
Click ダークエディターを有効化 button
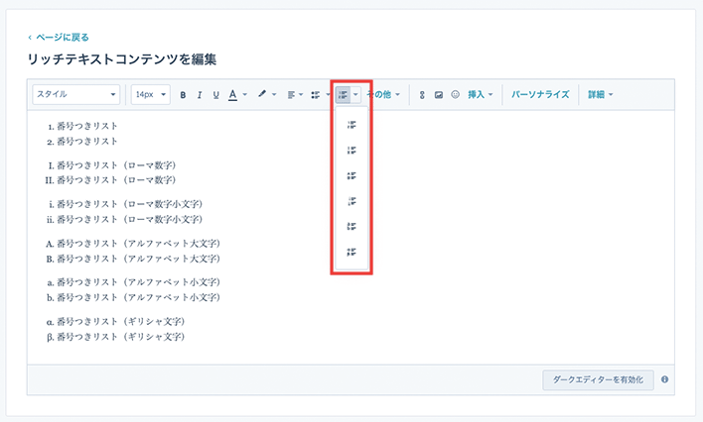click(x=598, y=380)
